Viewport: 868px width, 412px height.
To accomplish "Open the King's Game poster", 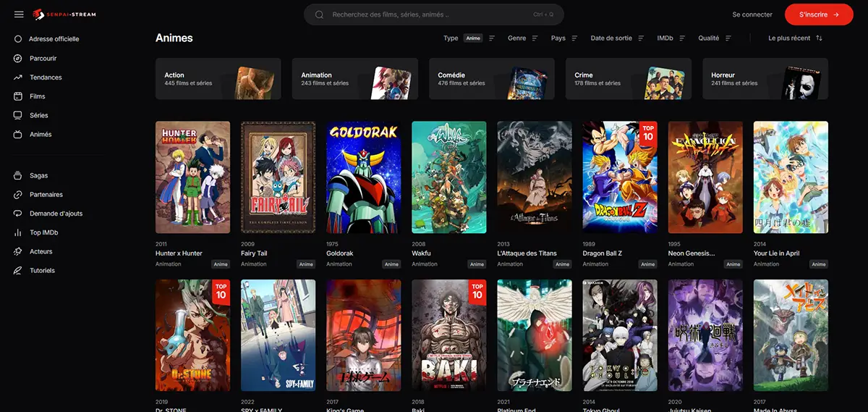I will click(x=364, y=335).
